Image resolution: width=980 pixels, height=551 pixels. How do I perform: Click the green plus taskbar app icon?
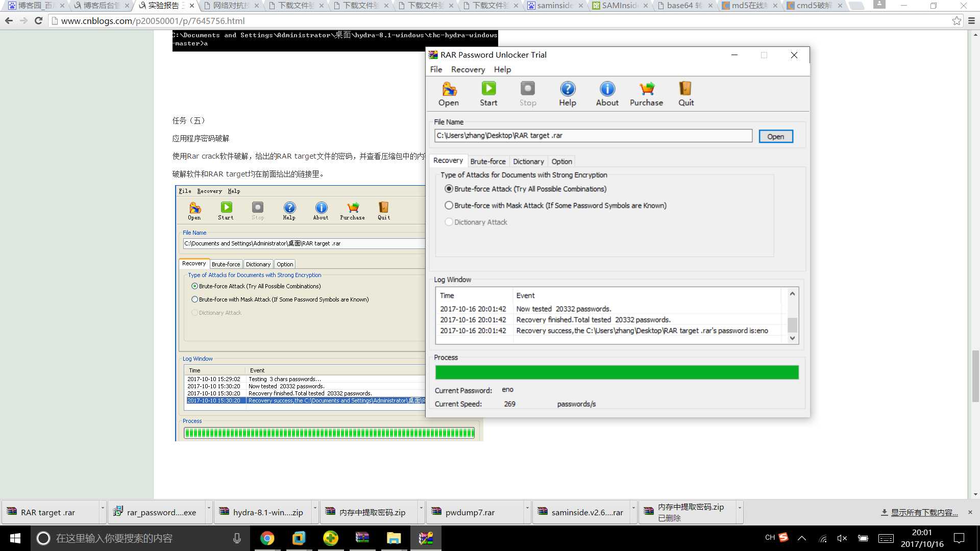(330, 538)
